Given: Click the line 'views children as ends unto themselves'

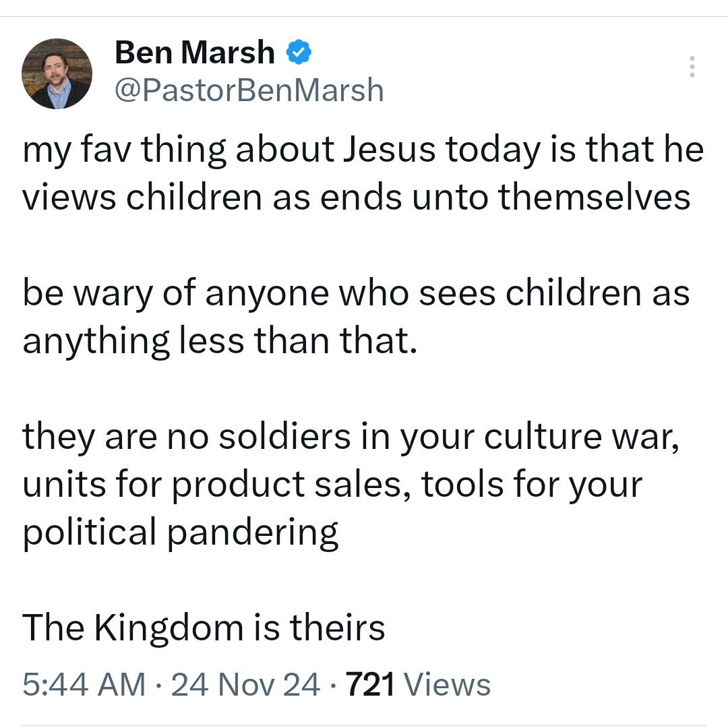Looking at the screenshot, I should tap(357, 197).
